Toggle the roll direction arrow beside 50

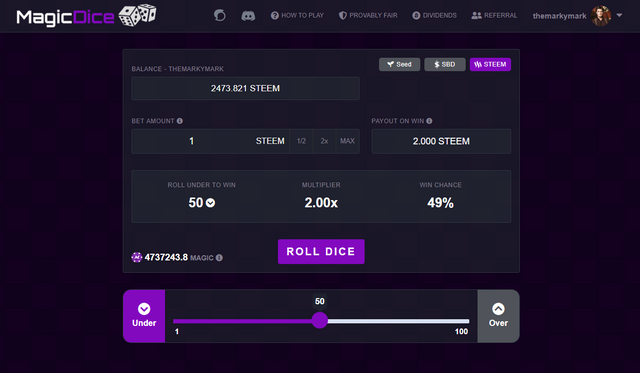210,203
